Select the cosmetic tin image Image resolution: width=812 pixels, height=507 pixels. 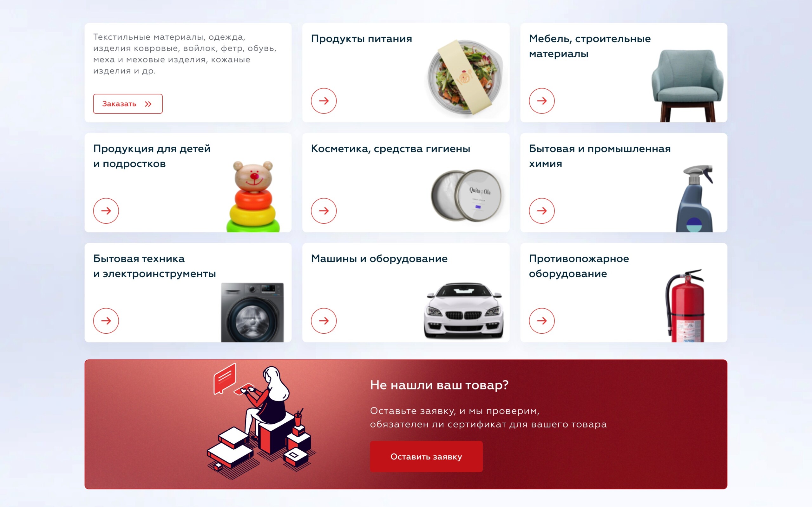click(x=467, y=195)
